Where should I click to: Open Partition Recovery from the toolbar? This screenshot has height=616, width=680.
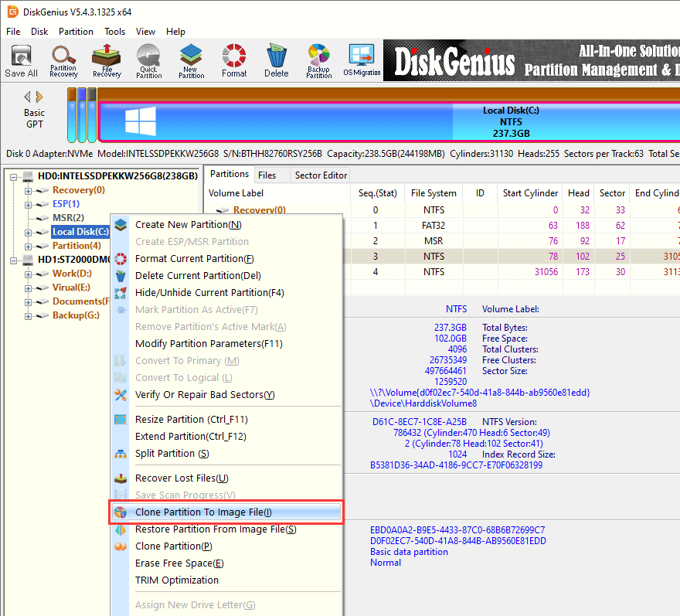click(x=63, y=61)
